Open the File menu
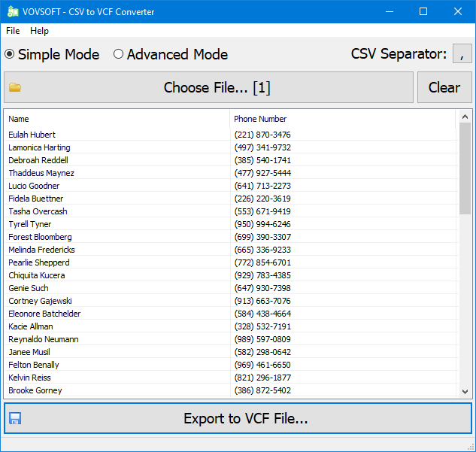Viewport: 476px width, 452px height. pos(13,31)
